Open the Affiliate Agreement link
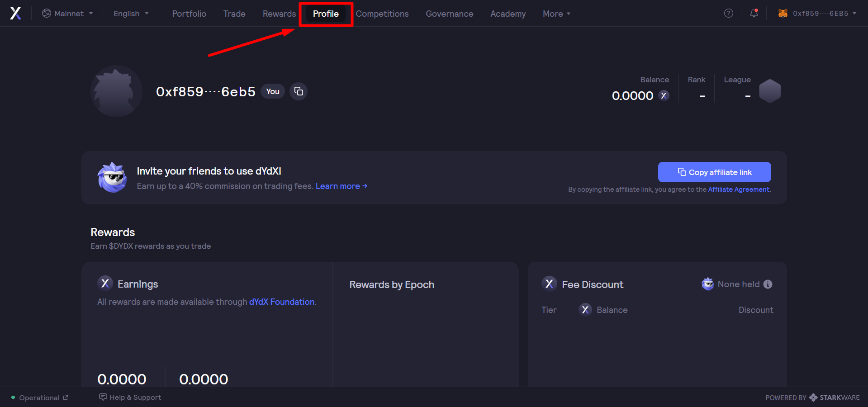The image size is (868, 407). [738, 189]
